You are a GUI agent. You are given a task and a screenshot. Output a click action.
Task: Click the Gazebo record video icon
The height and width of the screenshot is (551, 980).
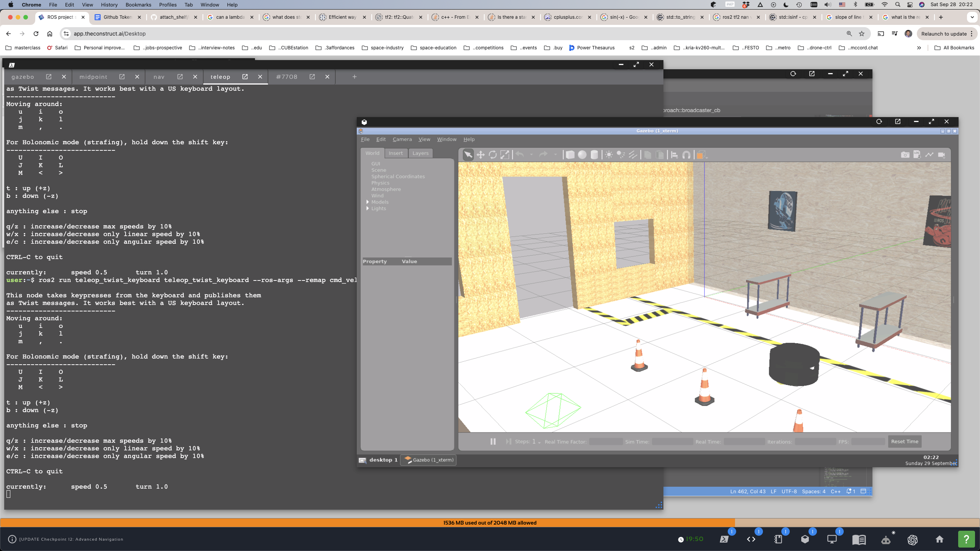click(942, 155)
